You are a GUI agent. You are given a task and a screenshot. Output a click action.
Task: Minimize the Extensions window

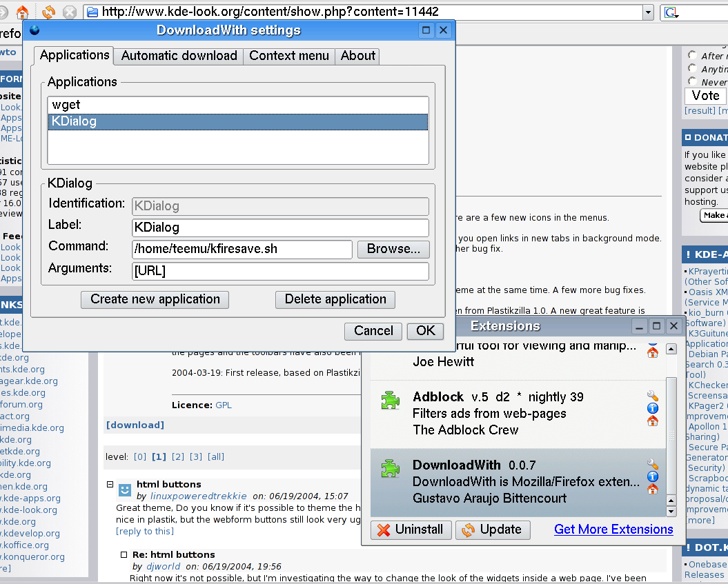(639, 327)
